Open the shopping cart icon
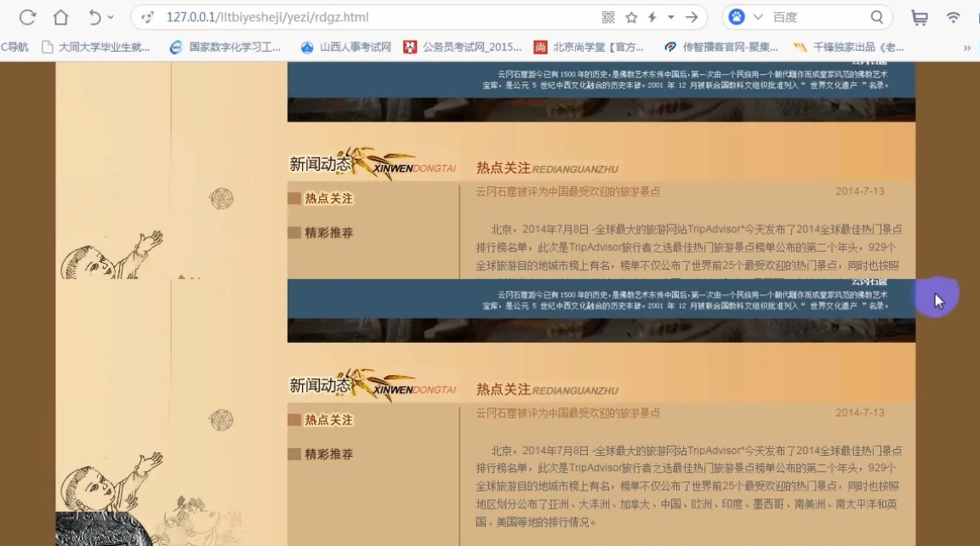 tap(920, 18)
